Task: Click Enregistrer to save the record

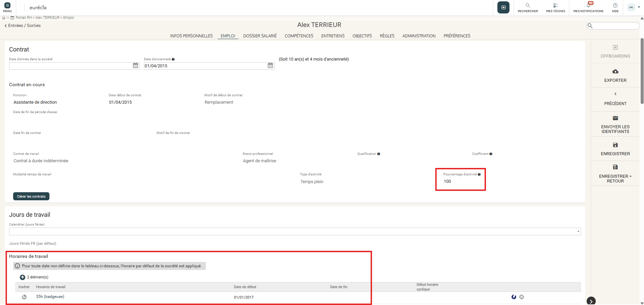Action: [x=615, y=149]
